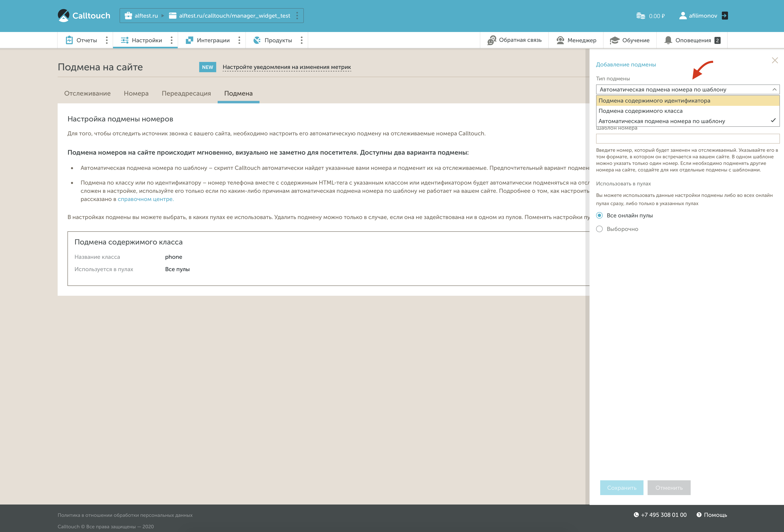Click the Помощь link in footer
The height and width of the screenshot is (532, 784).
715,515
